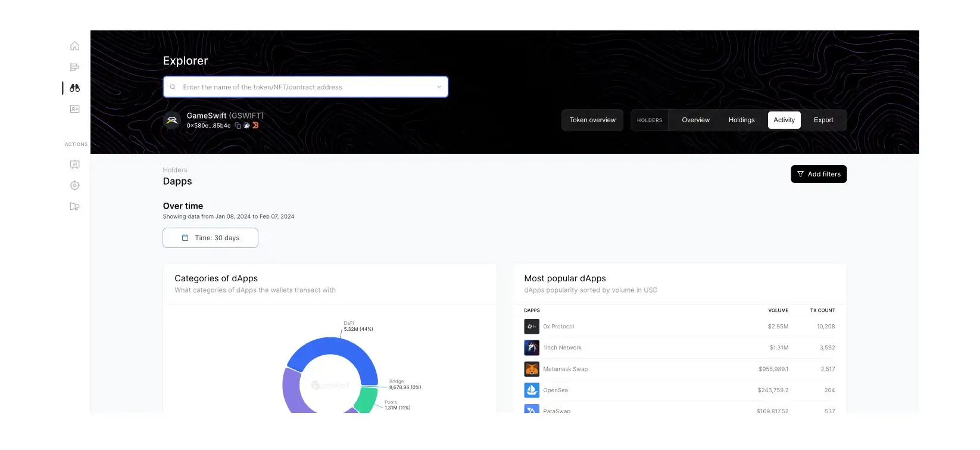This screenshot has width=980, height=450.
Task: Focus the token/NFT search input field
Action: 305,87
